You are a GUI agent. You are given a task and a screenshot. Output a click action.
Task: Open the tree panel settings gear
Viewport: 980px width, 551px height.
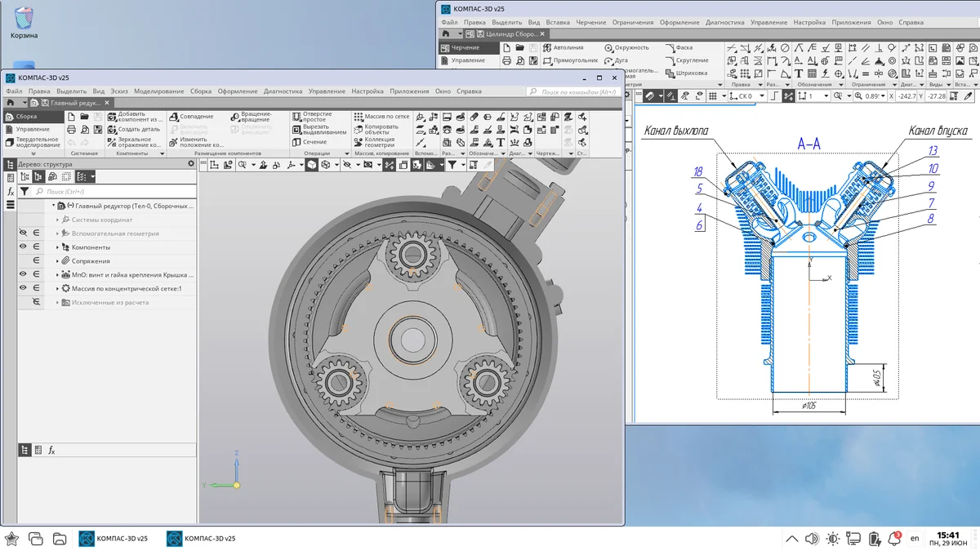pos(191,163)
